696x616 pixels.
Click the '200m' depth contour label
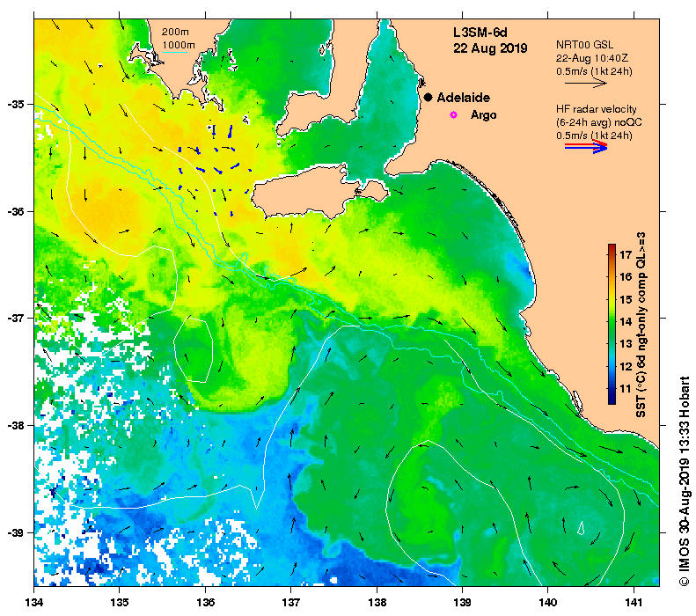point(175,32)
